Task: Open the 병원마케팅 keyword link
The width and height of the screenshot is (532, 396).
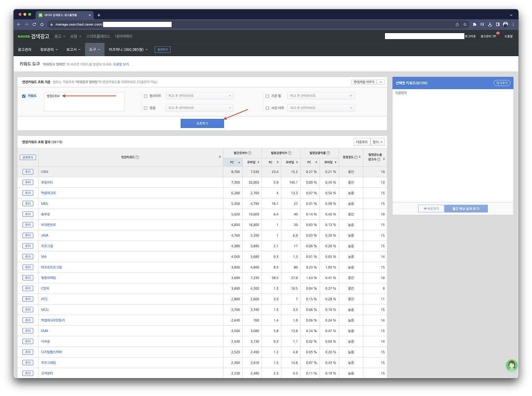Action: tap(48, 278)
